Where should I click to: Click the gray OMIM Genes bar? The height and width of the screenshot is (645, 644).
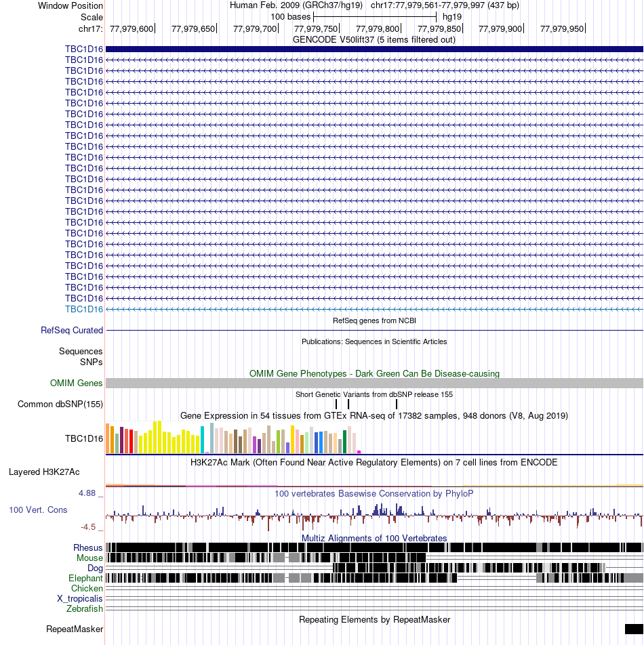[x=374, y=383]
